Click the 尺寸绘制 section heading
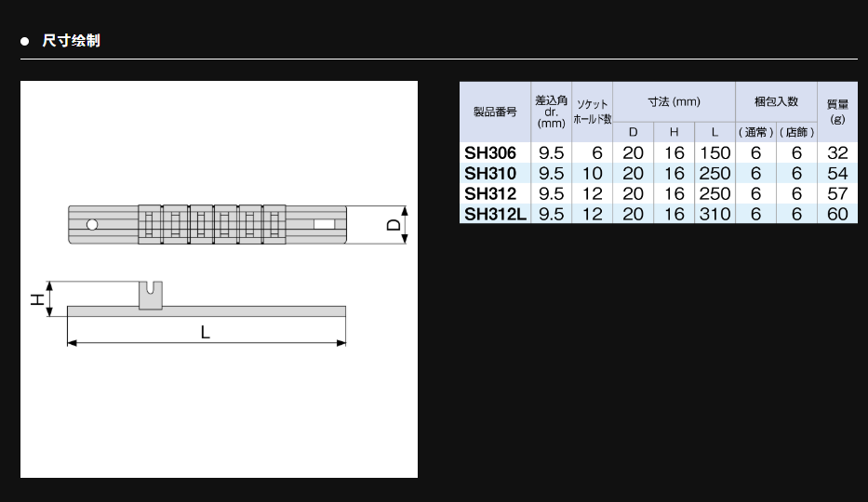 (x=71, y=41)
